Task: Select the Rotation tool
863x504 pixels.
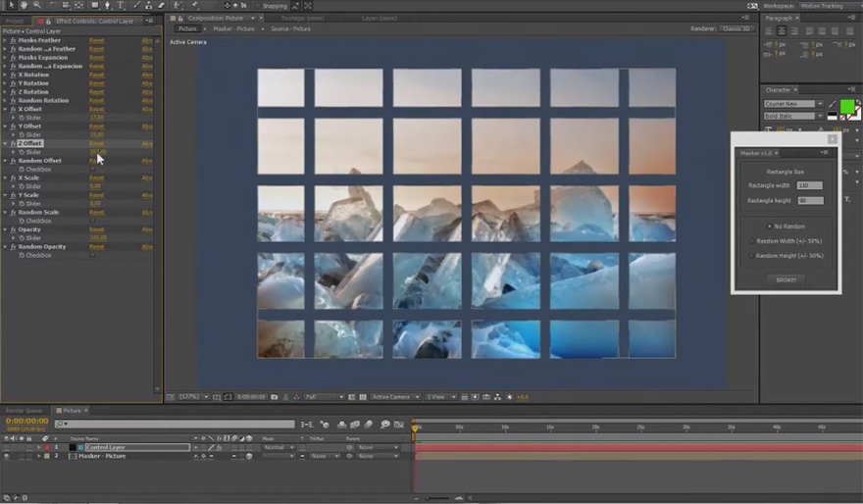Action: (53, 5)
